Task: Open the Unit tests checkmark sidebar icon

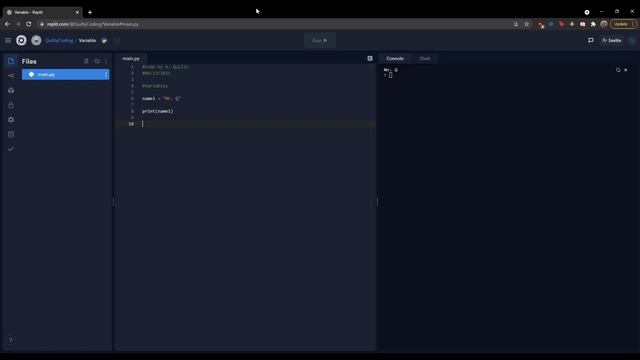Action: coord(11,149)
